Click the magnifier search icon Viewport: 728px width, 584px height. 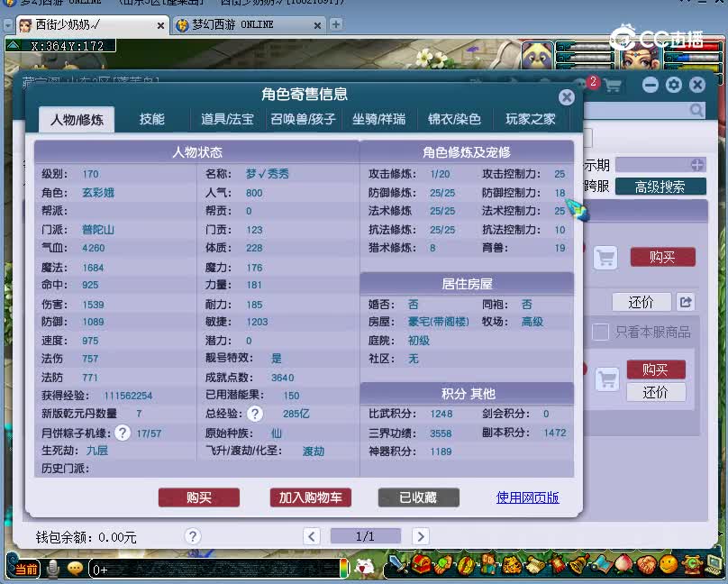696,110
